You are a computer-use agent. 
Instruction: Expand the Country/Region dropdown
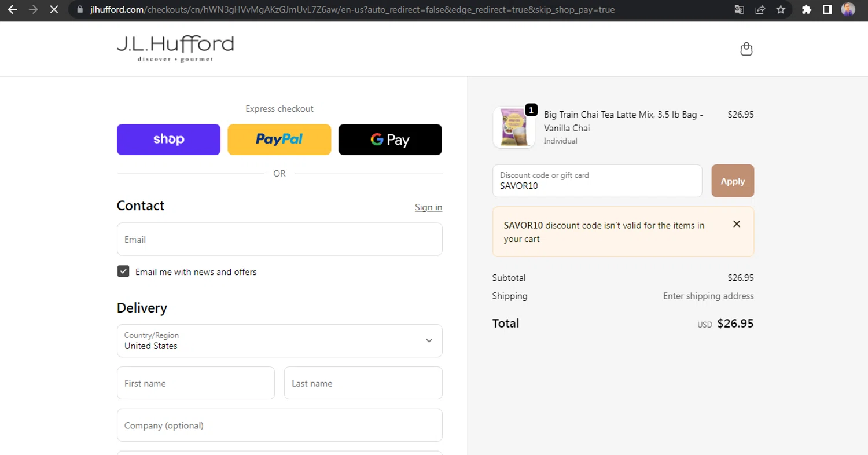(x=279, y=340)
